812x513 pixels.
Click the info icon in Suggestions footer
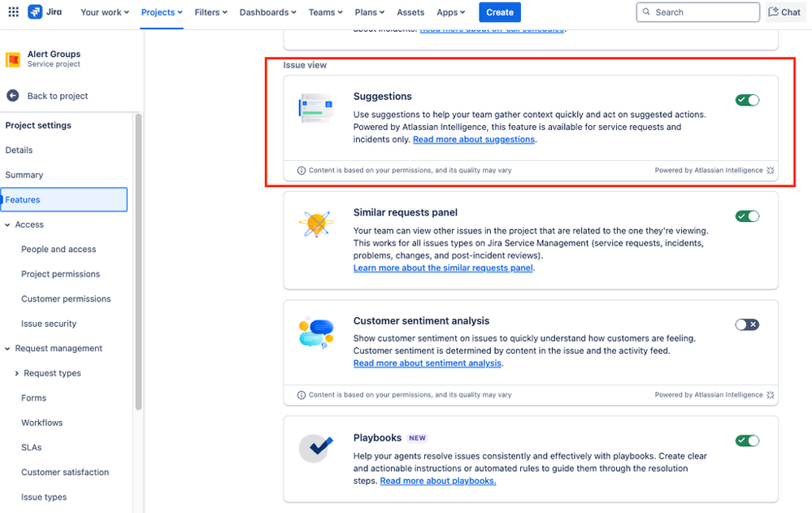pos(302,171)
